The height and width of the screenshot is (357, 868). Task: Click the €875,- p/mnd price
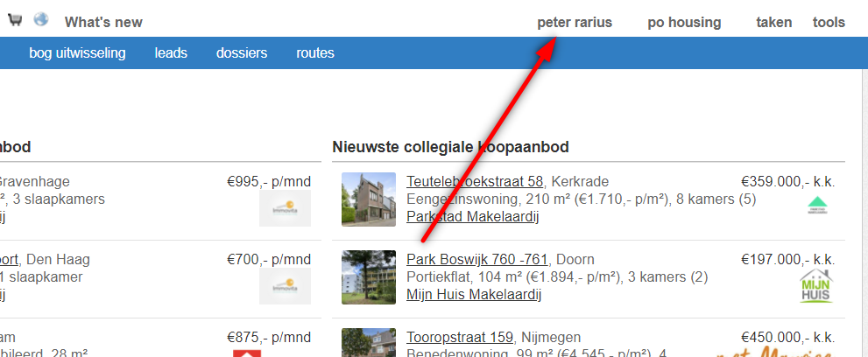click(269, 337)
